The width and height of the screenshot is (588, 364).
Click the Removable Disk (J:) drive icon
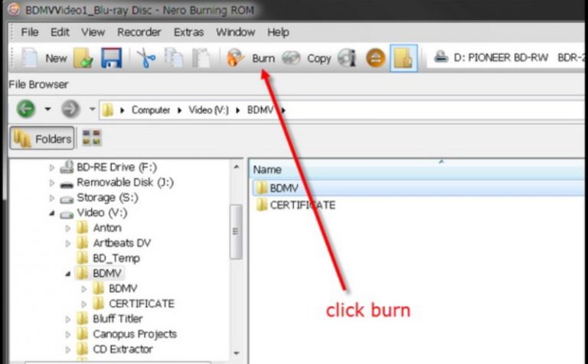(x=67, y=184)
